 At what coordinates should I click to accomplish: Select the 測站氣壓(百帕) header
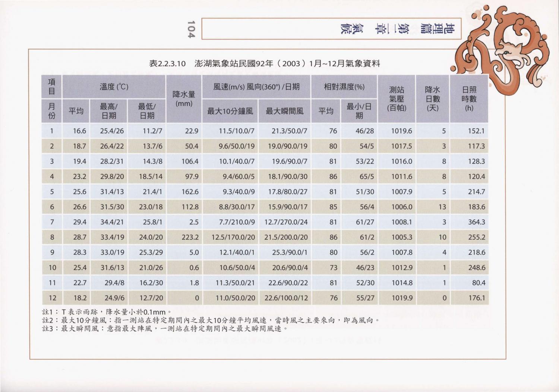click(x=397, y=99)
